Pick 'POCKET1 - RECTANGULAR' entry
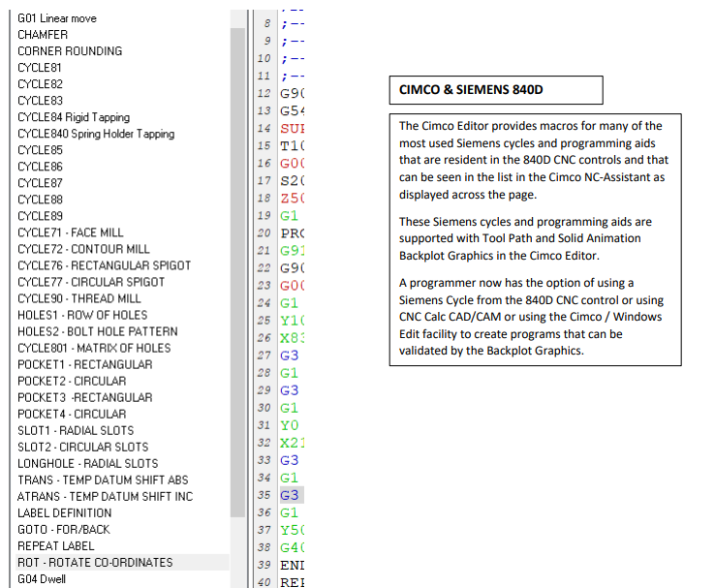The width and height of the screenshot is (715, 588). 85,364
